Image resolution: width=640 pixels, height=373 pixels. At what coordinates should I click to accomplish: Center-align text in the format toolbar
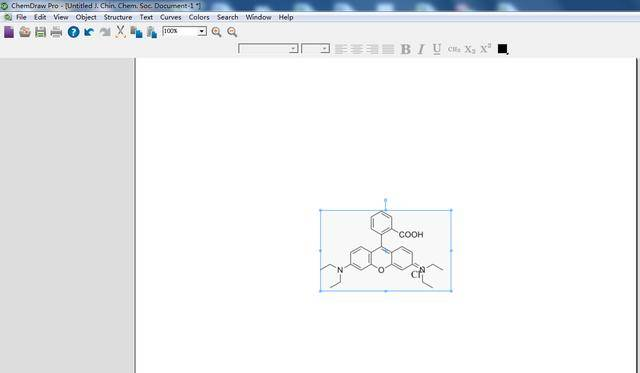356,49
